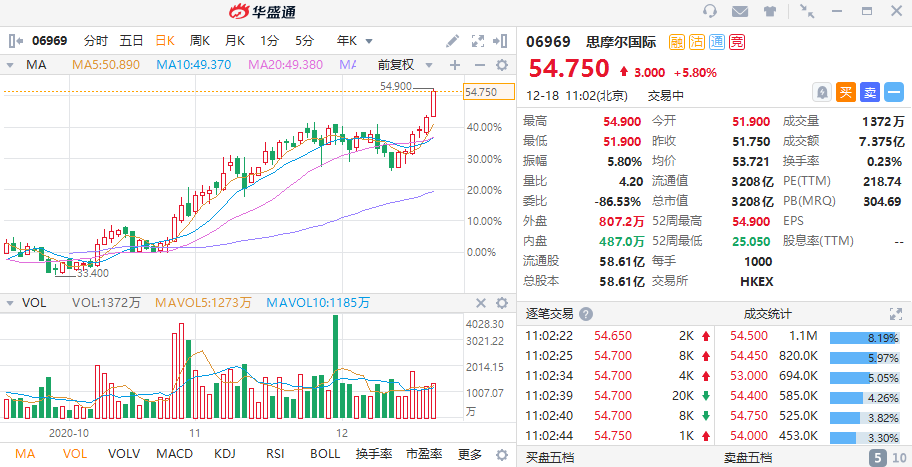Click the collapse arrows icon in title bar
The width and height of the screenshot is (912, 467).
coord(806,11)
